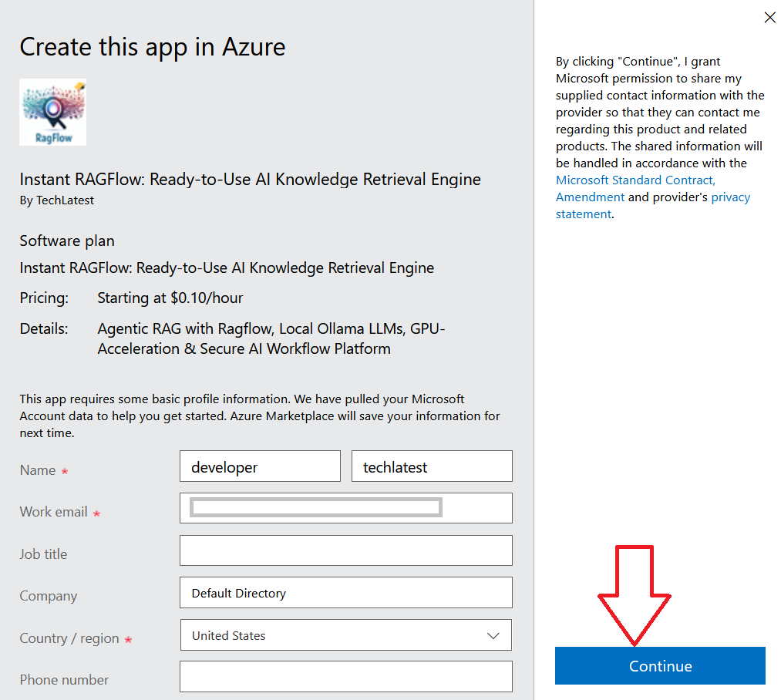Focus the first name field with 'developer'
The image size is (781, 700).
[260, 466]
